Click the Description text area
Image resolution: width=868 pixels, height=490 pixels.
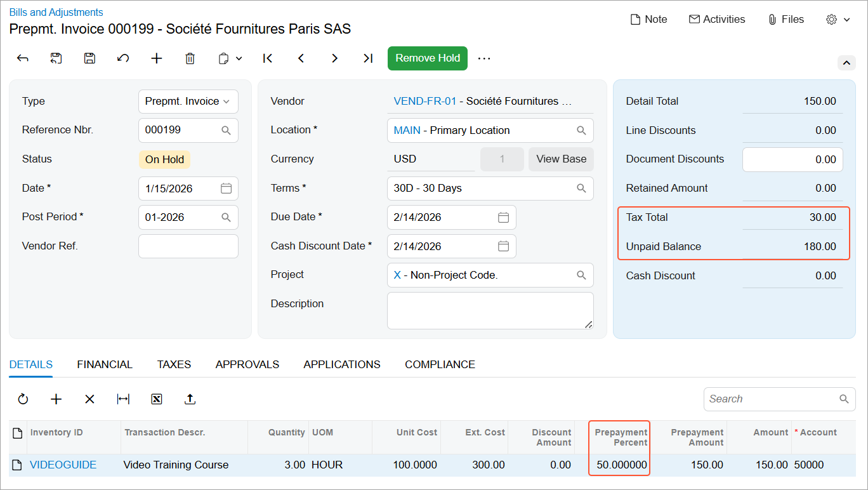(490, 311)
